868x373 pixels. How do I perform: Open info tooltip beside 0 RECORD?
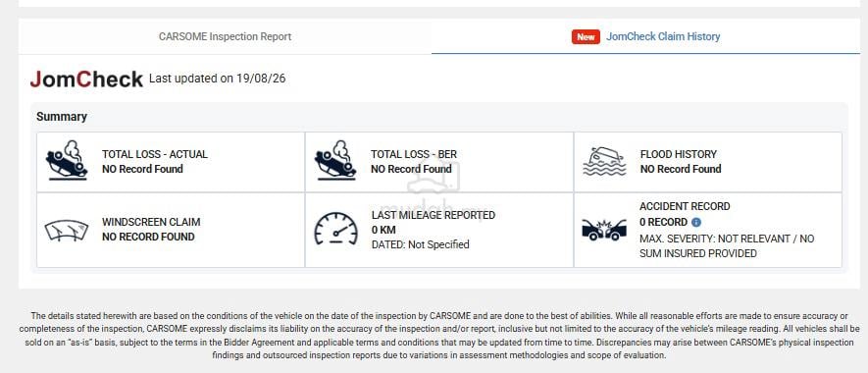(696, 222)
